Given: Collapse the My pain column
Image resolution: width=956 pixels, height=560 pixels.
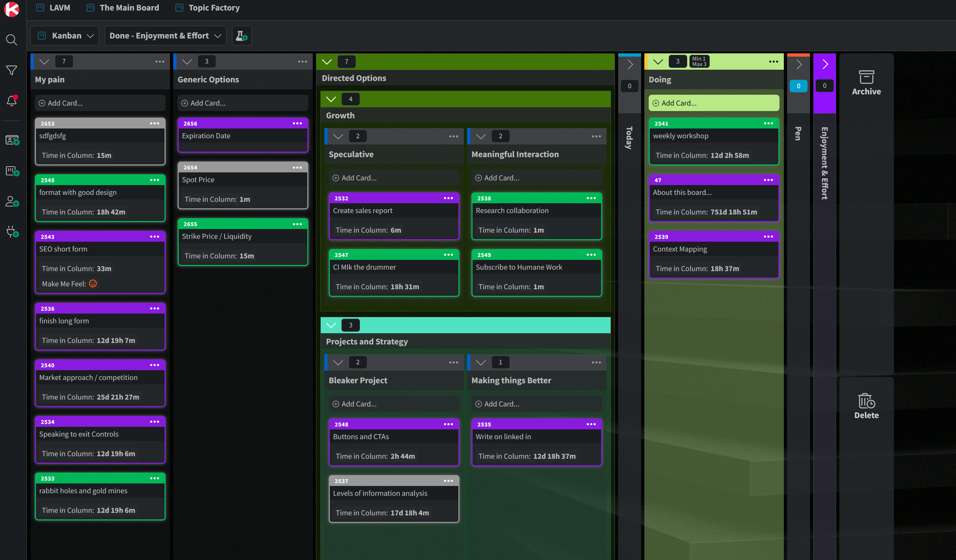Looking at the screenshot, I should click(44, 61).
